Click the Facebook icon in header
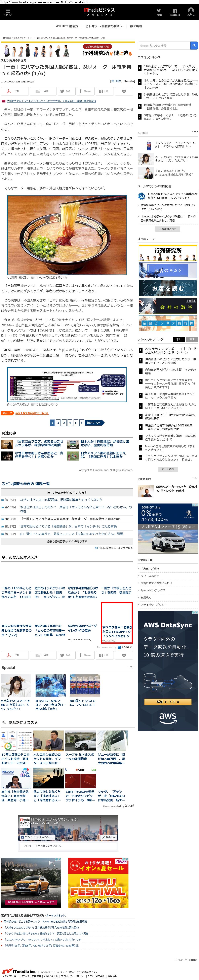199x980 pixels. coord(175,12)
